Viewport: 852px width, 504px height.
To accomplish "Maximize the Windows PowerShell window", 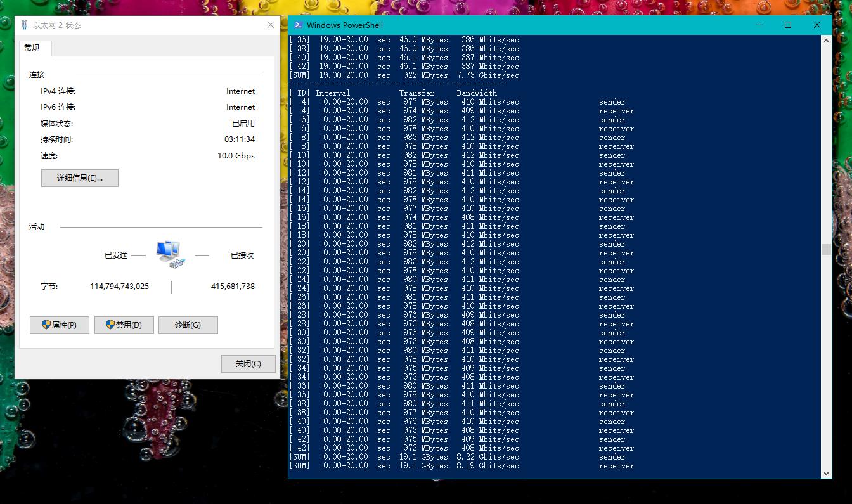I will click(788, 25).
